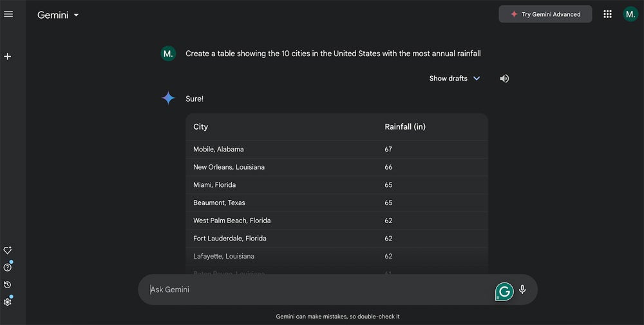Click the Try Gemini Advanced button
Image resolution: width=644 pixels, height=325 pixels.
[x=545, y=14]
